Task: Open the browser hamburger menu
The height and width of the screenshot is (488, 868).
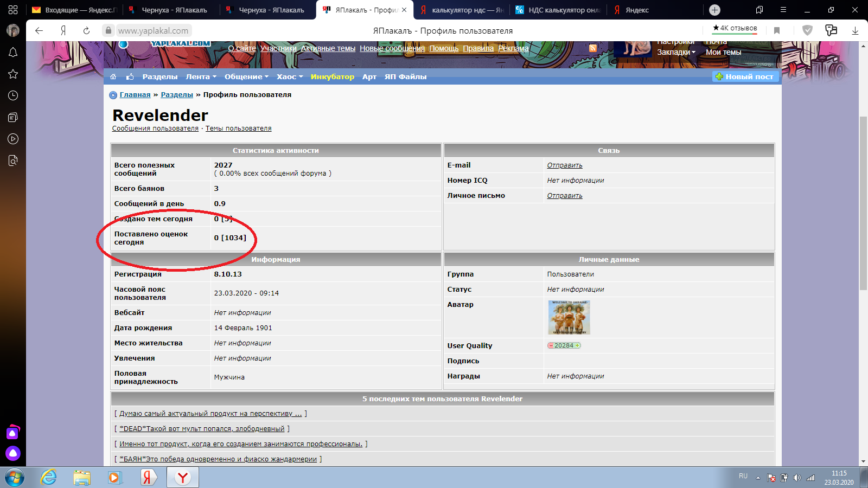Action: pos(783,10)
